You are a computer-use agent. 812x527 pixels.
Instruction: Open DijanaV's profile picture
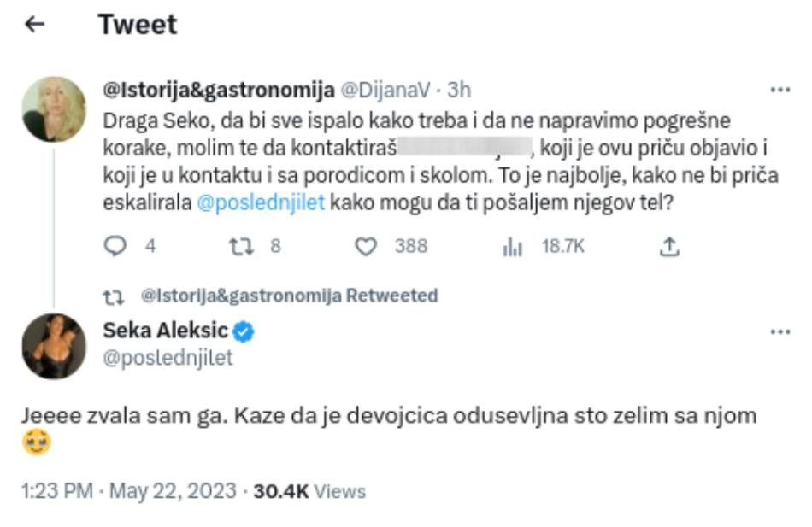pos(54,109)
